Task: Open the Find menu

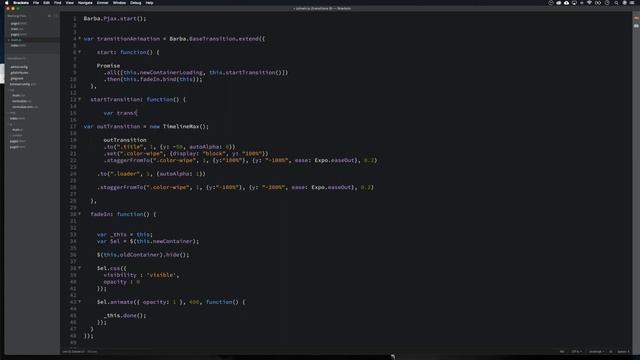Action: 58,3
